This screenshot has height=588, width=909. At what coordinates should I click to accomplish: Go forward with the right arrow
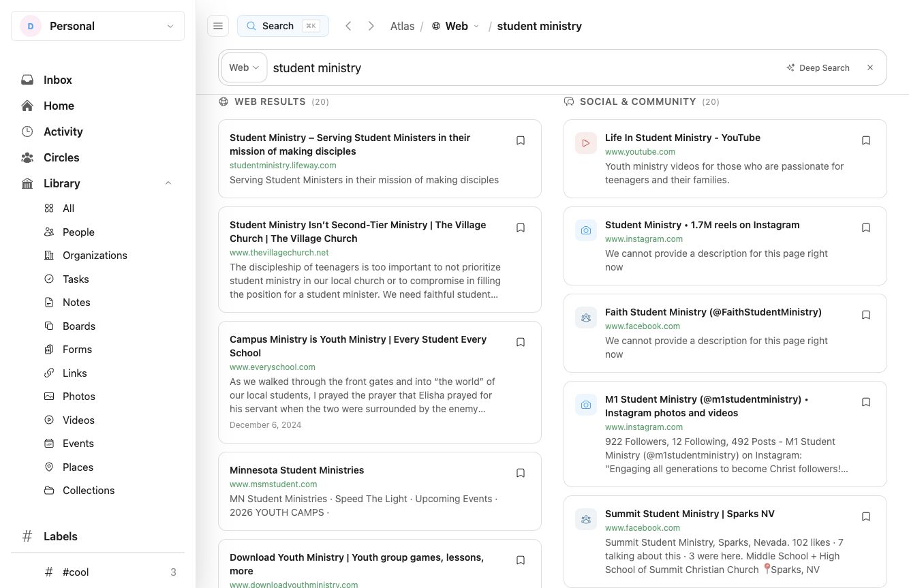pyautogui.click(x=371, y=26)
